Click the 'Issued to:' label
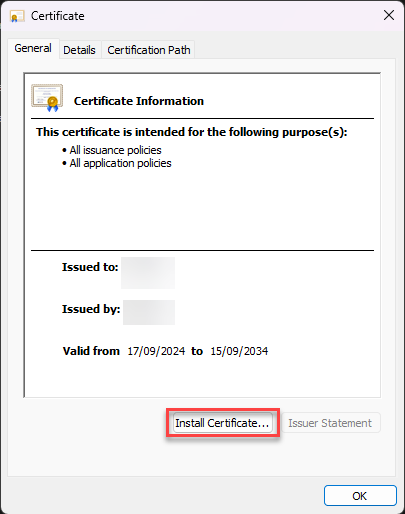The width and height of the screenshot is (405, 514). [x=90, y=267]
